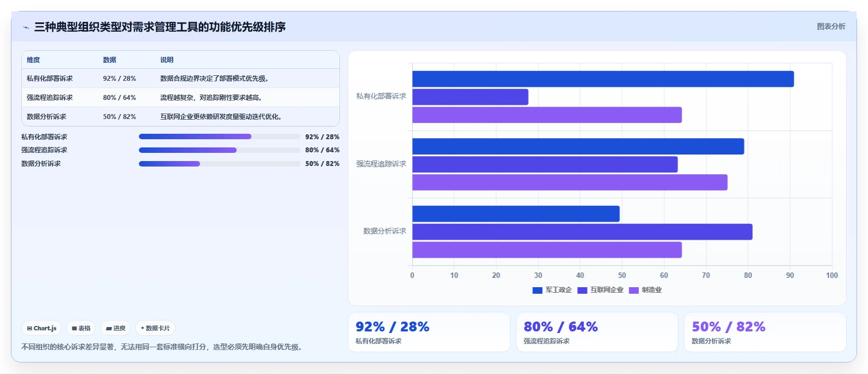868x374 pixels.
Task: Click 军工政企 bar in 数据分析诉求 group
Action: point(516,214)
